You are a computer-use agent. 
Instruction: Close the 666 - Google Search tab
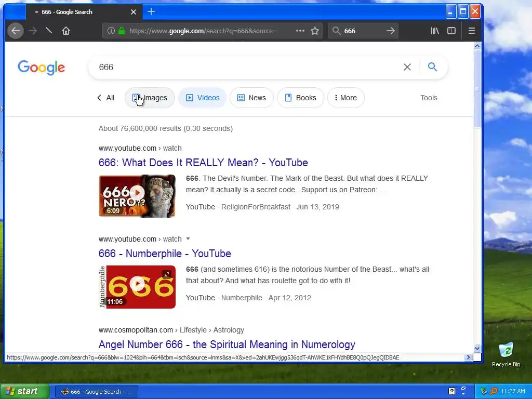pos(134,12)
